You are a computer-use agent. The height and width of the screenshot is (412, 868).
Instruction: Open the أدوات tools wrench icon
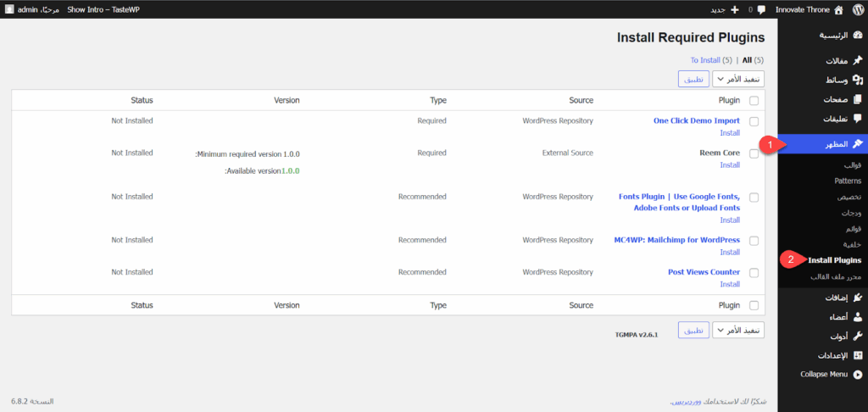tap(858, 336)
